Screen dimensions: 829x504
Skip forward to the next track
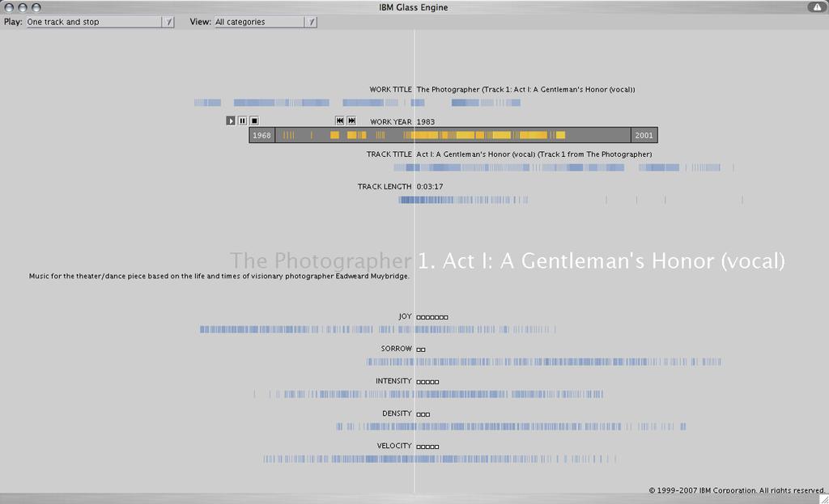(351, 121)
